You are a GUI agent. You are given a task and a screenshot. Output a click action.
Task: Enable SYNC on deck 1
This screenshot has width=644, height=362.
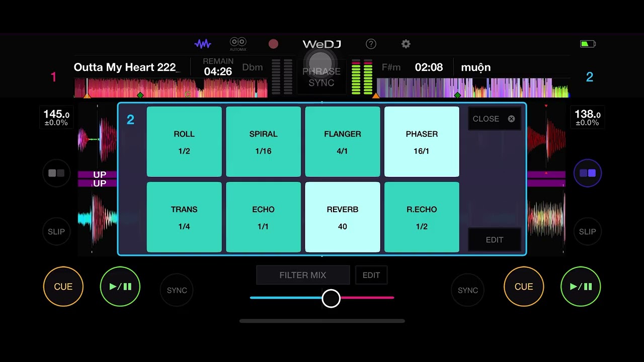click(177, 290)
